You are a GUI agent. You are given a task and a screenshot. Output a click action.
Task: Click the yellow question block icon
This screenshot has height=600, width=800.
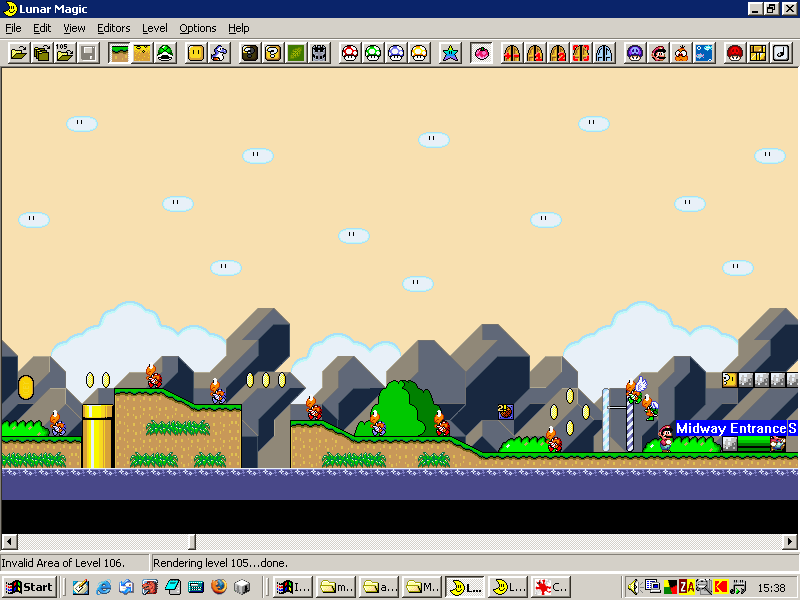pyautogui.click(x=273, y=53)
